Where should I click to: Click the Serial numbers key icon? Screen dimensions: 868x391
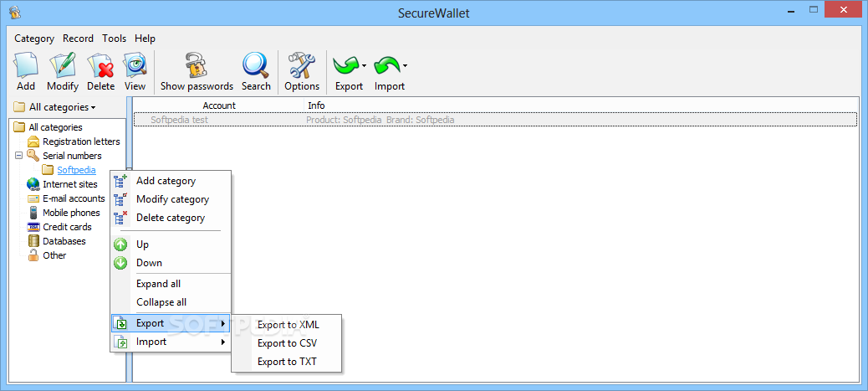pos(33,156)
